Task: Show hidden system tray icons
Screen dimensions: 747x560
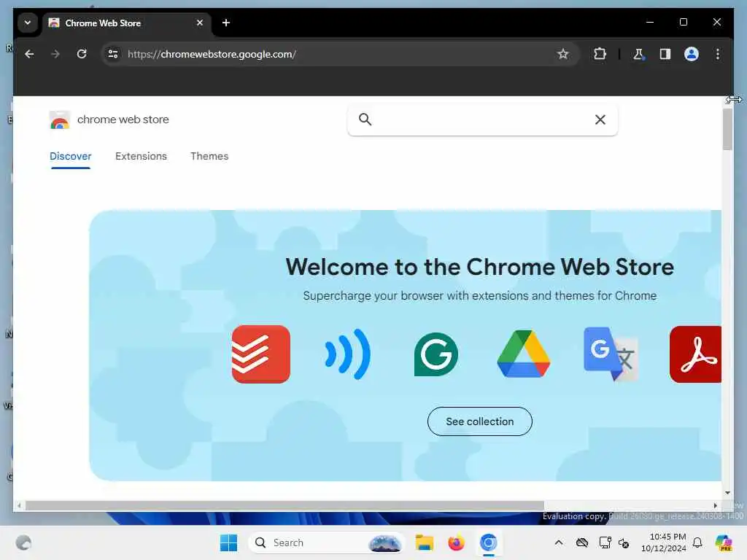Action: (559, 542)
